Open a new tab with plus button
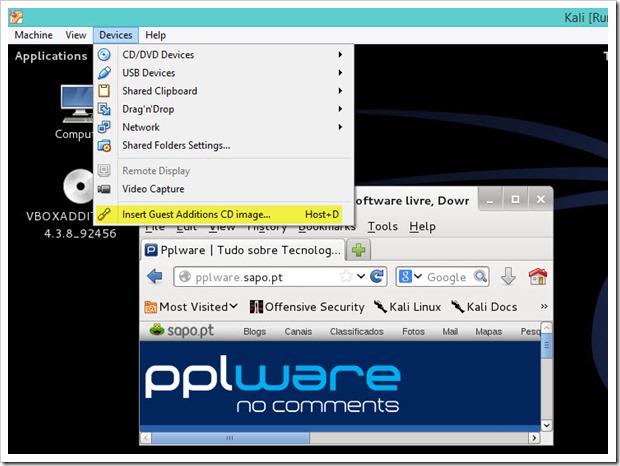The height and width of the screenshot is (466, 620). pos(359,250)
